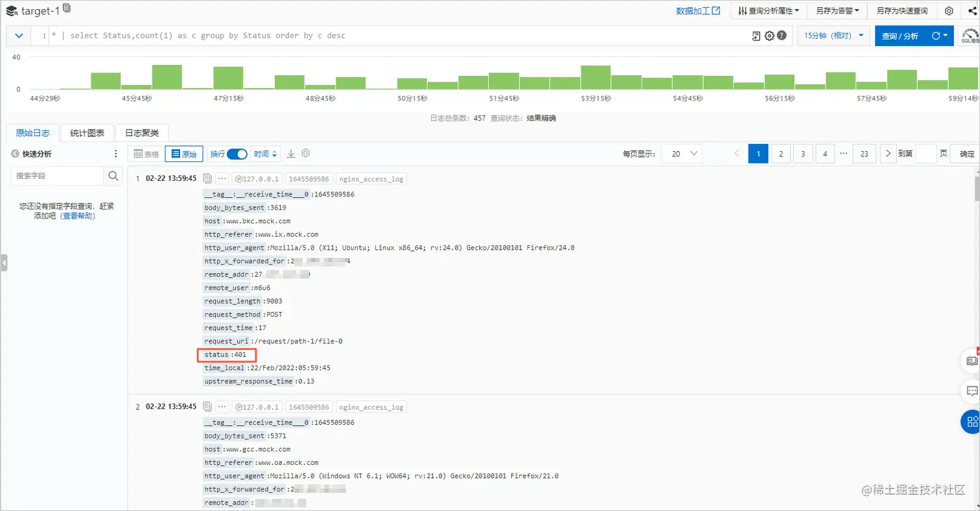Toggle the 换行 line-wrap switch
The image size is (980, 511).
coord(237,154)
